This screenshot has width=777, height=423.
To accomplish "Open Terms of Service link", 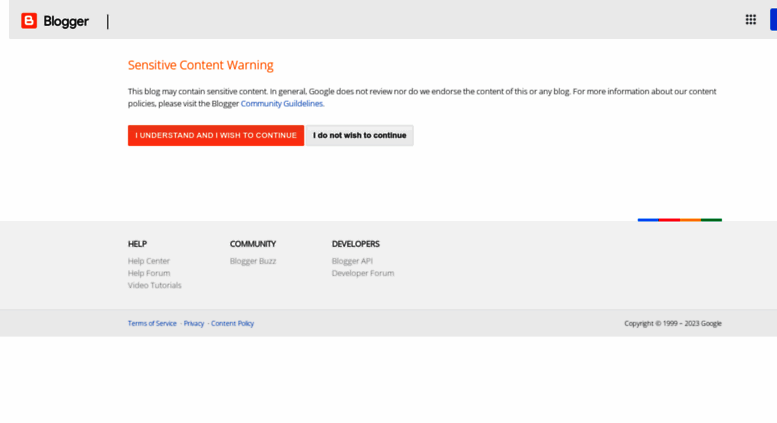I will click(152, 323).
